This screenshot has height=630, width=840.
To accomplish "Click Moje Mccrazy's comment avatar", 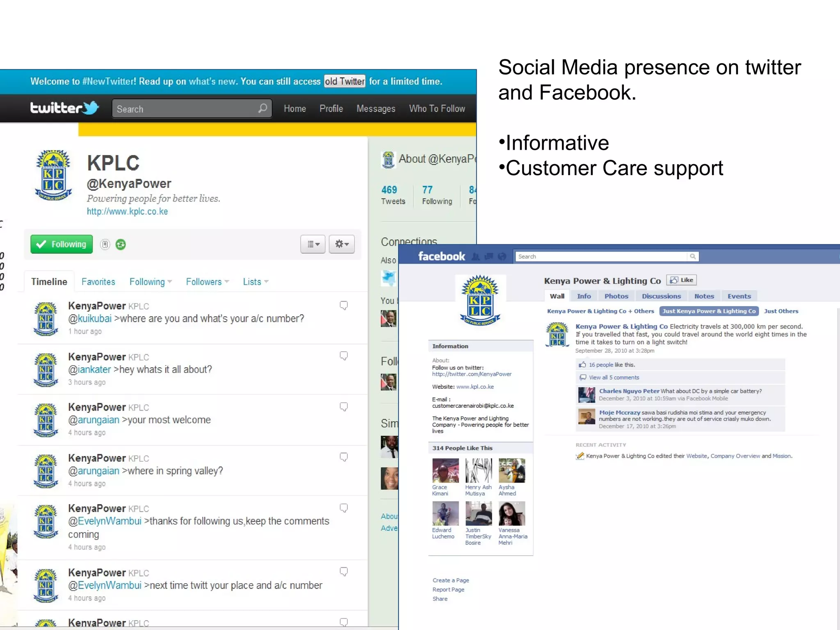I will (x=587, y=416).
